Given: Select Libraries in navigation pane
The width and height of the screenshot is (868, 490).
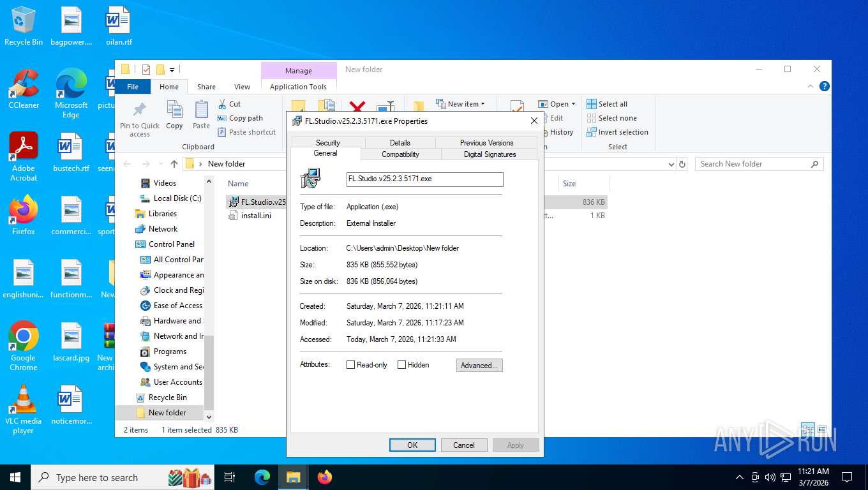Looking at the screenshot, I should [163, 214].
